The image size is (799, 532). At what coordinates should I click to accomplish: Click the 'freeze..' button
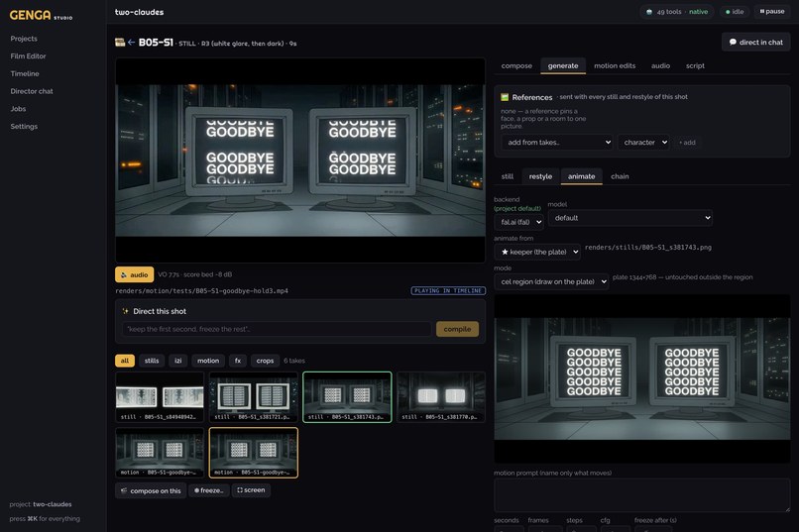click(x=209, y=490)
